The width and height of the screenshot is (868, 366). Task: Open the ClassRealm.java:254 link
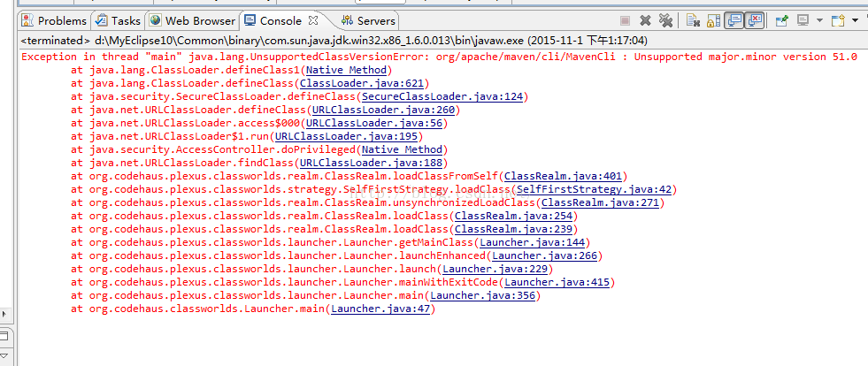tap(513, 217)
